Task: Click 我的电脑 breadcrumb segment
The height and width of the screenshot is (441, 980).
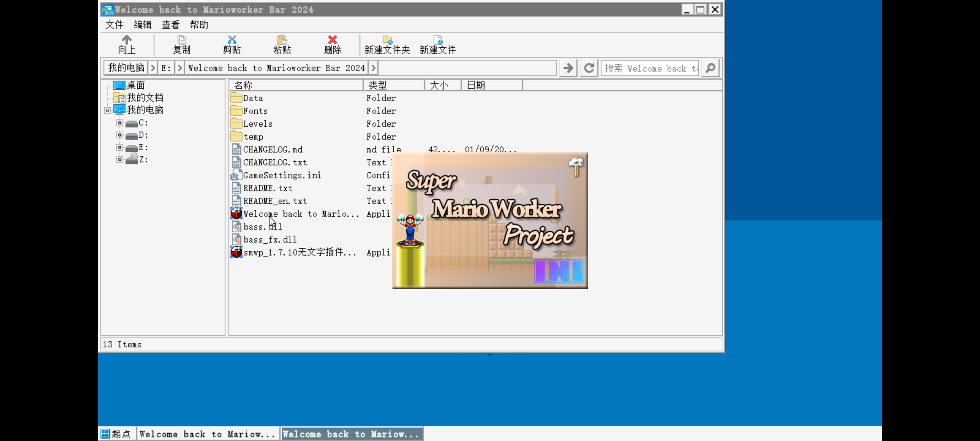Action: click(126, 68)
